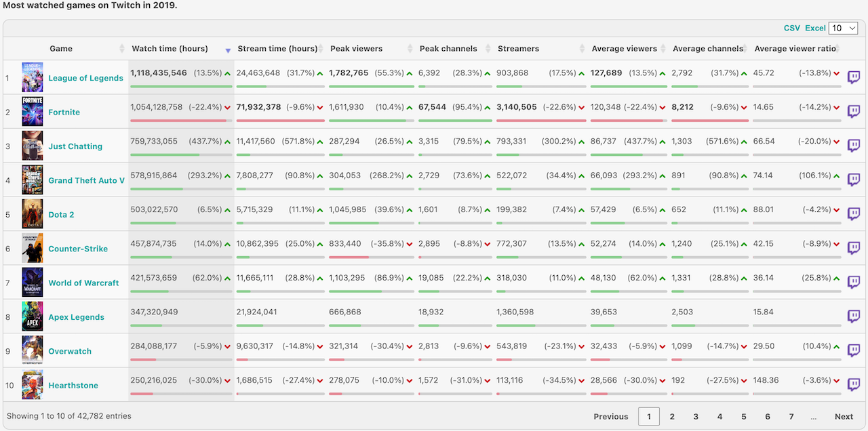This screenshot has height=431, width=868.
Task: Click the Fortnite game thumbnail
Action: point(32,112)
